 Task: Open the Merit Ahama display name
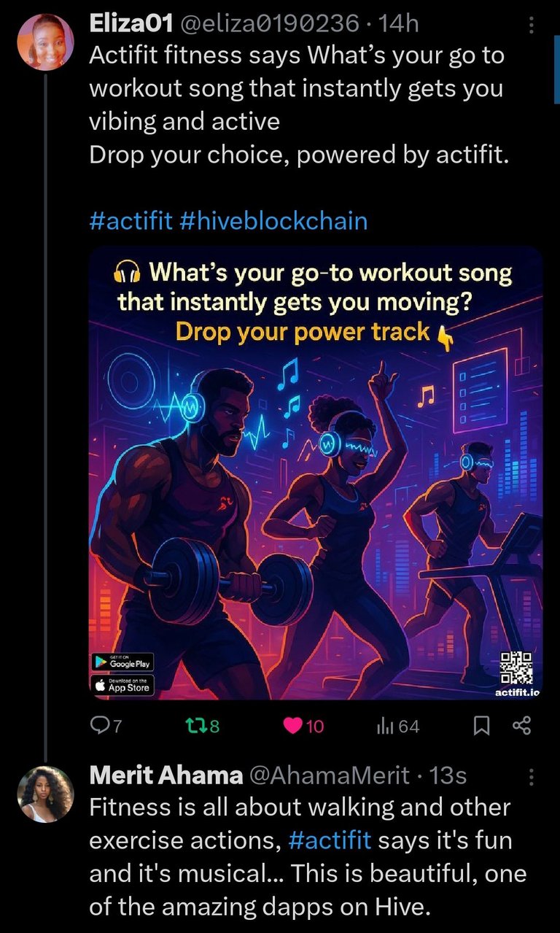(x=166, y=775)
